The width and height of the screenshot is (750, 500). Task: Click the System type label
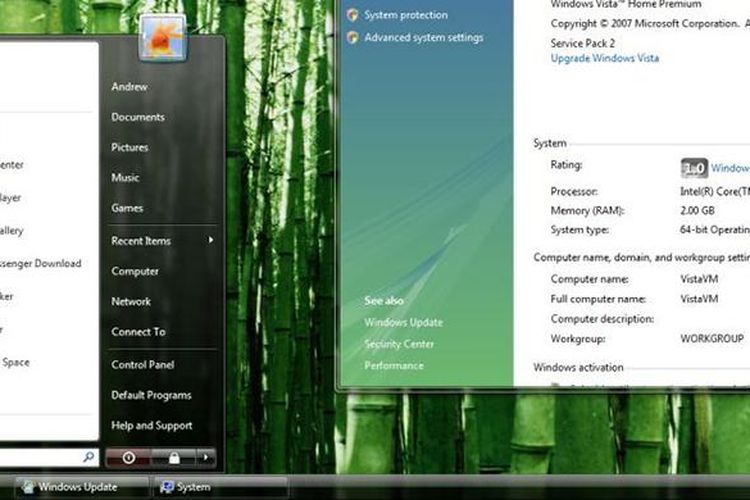click(x=580, y=230)
